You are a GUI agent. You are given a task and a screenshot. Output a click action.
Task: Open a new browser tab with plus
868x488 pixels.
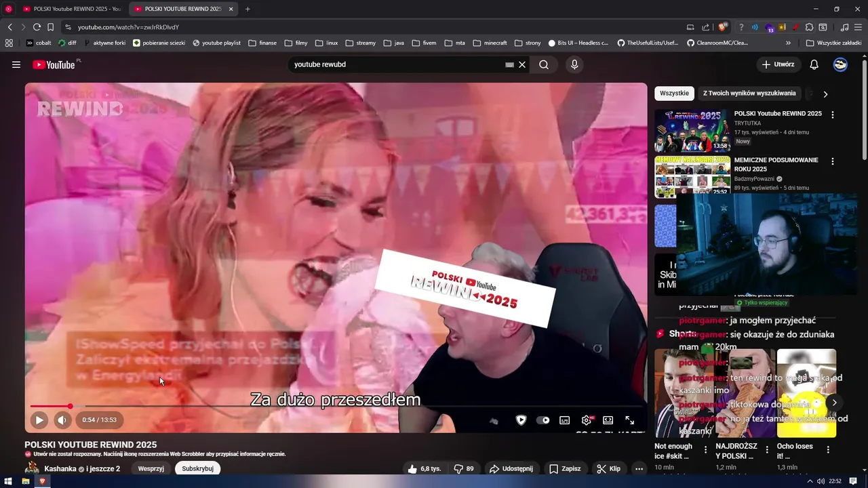248,9
